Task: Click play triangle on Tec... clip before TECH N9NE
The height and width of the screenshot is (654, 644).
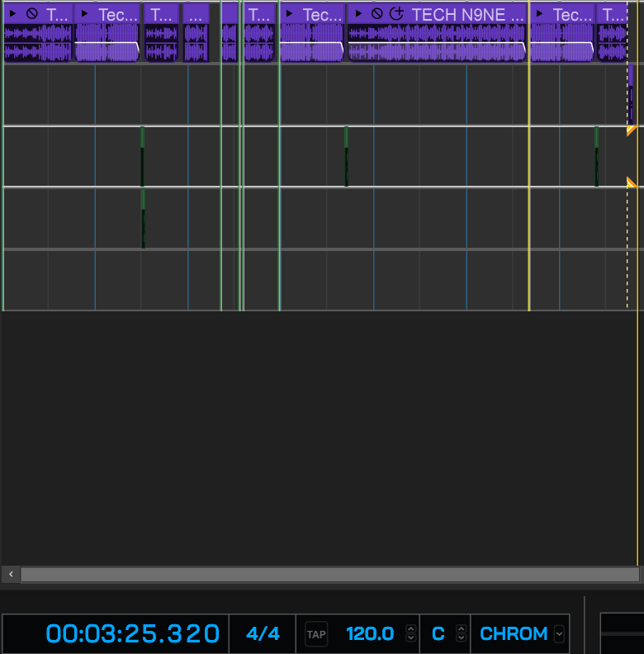Action: coord(289,14)
